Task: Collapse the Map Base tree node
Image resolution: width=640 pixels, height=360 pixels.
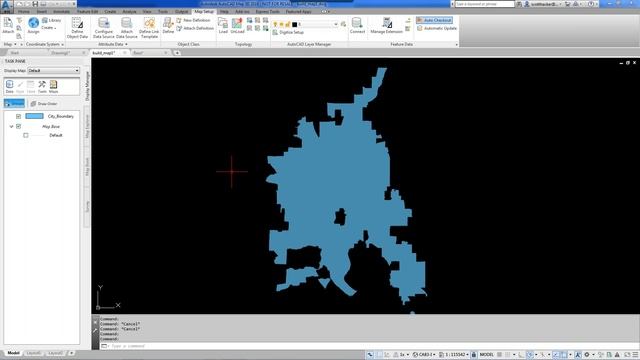Action: click(x=11, y=127)
